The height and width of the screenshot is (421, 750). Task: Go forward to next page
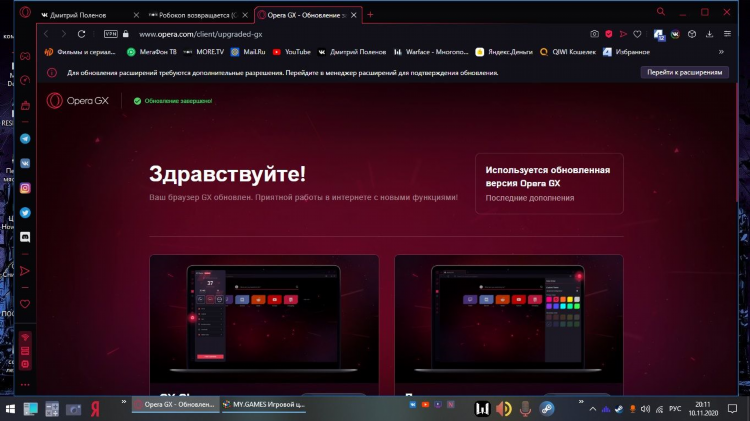[x=64, y=34]
